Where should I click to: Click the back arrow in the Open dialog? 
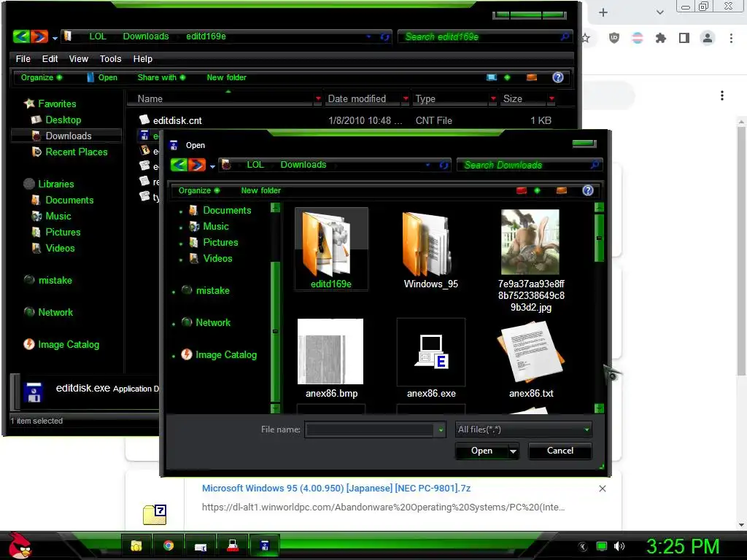179,165
